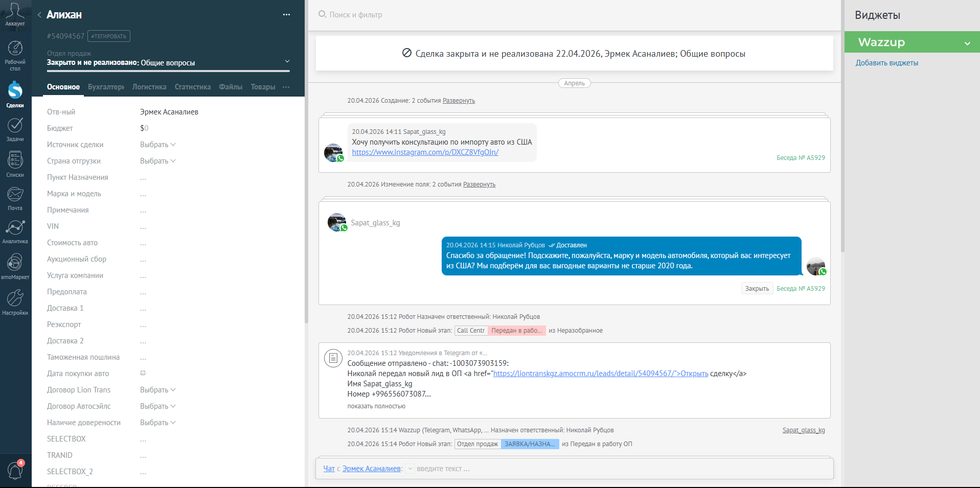Open Наличие доверености Выбрать dropdown
980x488 pixels.
coord(158,423)
